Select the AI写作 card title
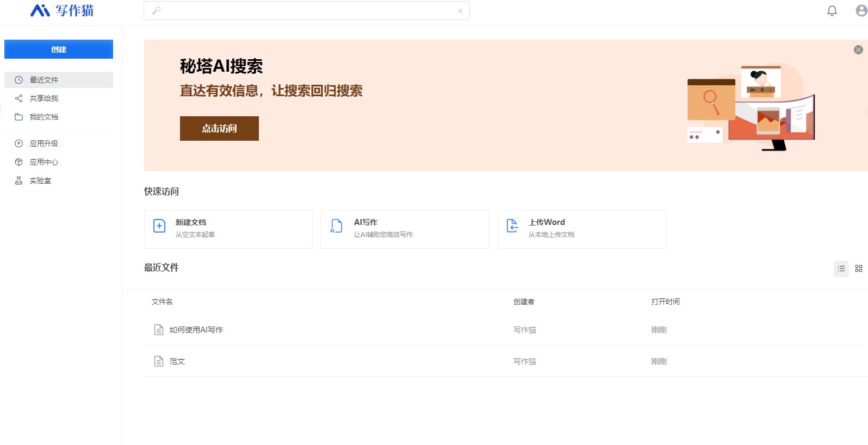 (x=365, y=222)
